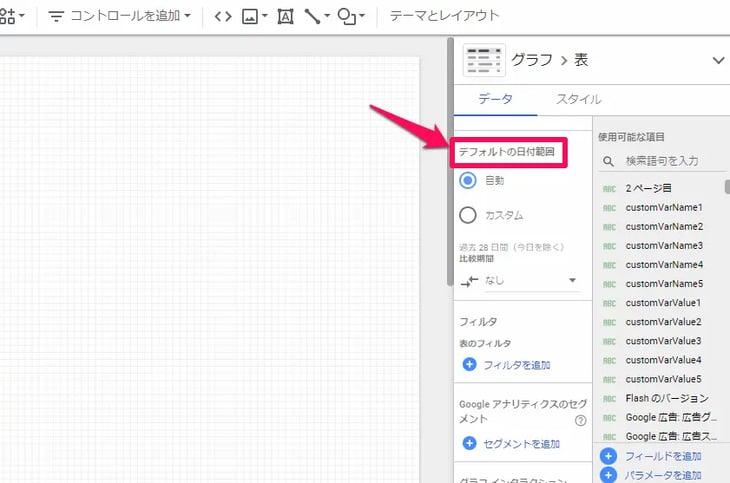Open the image insert tool
Viewport: 730px width, 483px height.
tap(253, 16)
